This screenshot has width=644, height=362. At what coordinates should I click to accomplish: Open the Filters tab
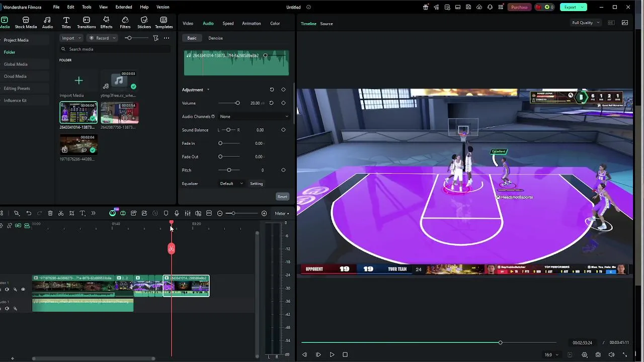[125, 23]
